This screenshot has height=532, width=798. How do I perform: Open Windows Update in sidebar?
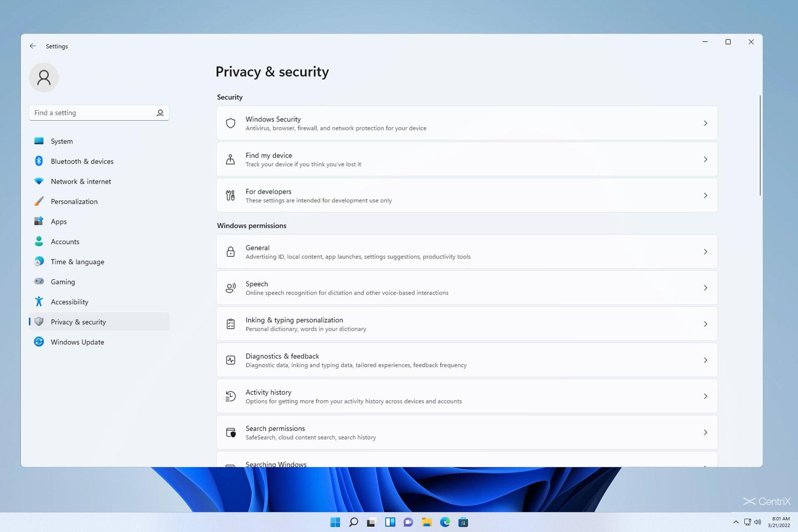77,342
